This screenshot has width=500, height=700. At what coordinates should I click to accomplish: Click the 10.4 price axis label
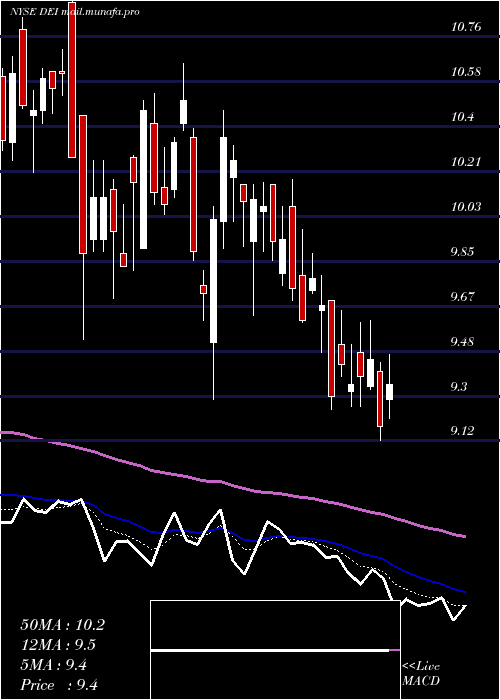pos(462,117)
